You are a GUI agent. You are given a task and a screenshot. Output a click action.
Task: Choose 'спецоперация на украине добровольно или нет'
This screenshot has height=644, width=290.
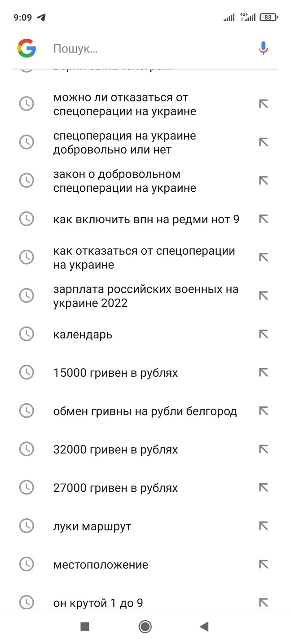[x=124, y=142]
